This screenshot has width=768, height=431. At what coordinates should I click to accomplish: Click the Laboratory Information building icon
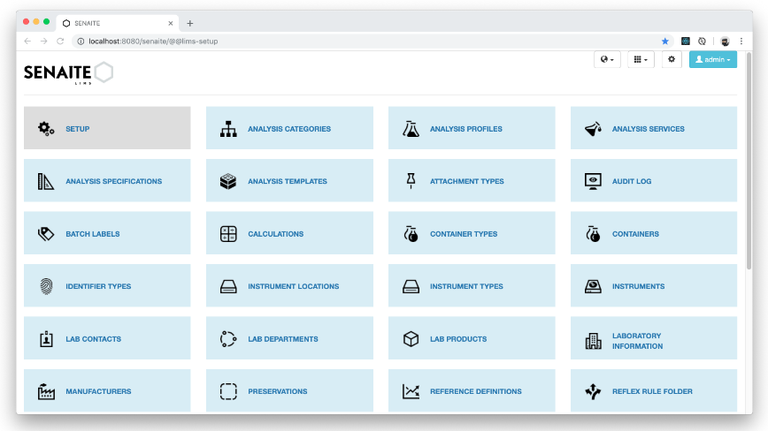593,341
